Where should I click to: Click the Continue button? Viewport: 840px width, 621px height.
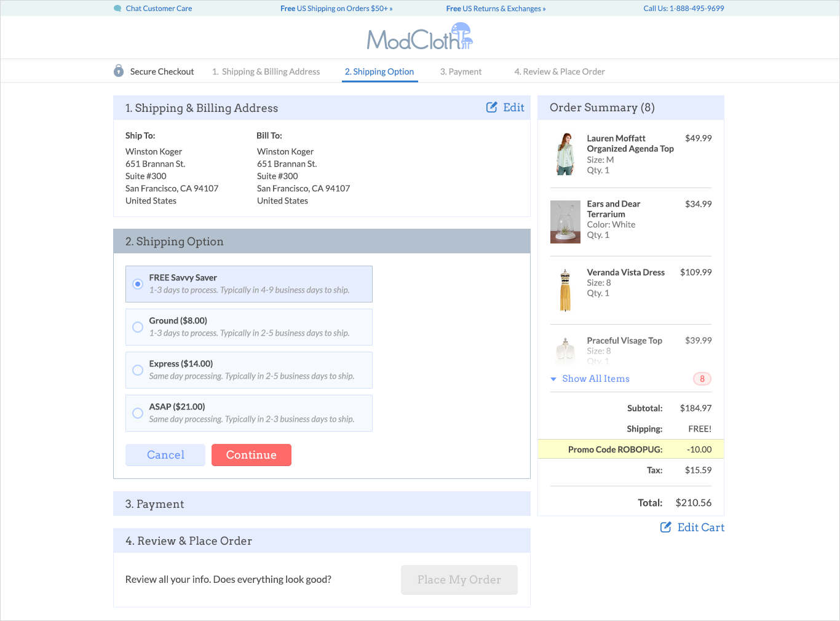coord(252,455)
